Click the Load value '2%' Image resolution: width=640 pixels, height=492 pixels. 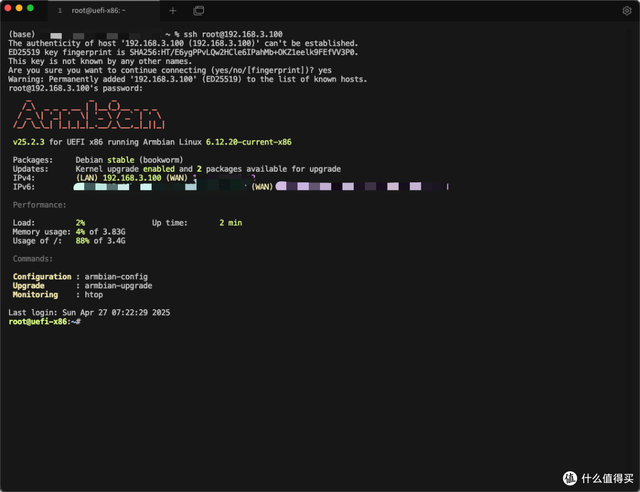point(80,223)
